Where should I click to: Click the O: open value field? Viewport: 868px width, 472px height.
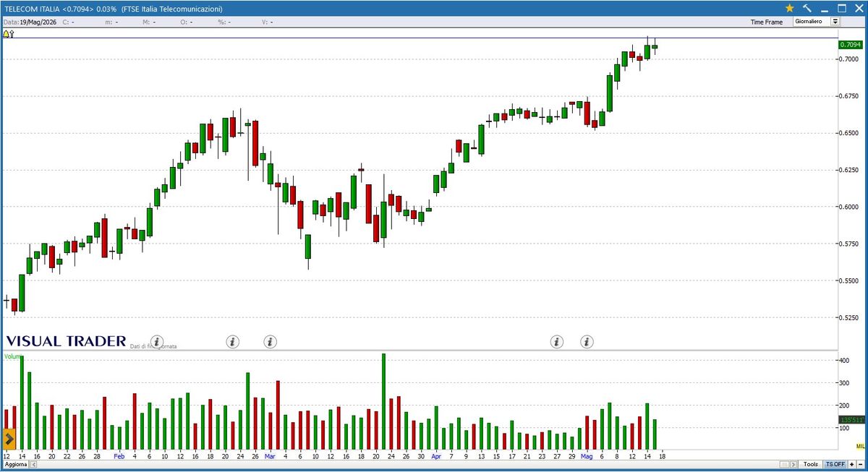(187, 22)
